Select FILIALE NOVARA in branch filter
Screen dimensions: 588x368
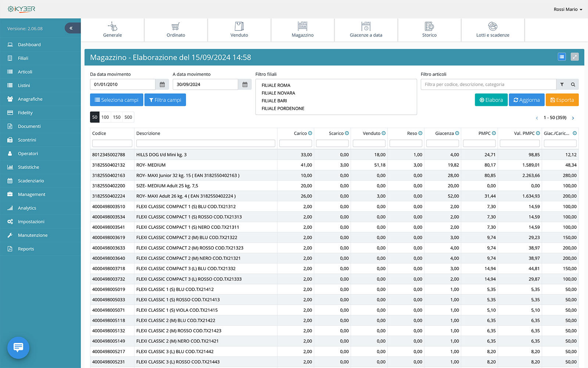pyautogui.click(x=278, y=93)
